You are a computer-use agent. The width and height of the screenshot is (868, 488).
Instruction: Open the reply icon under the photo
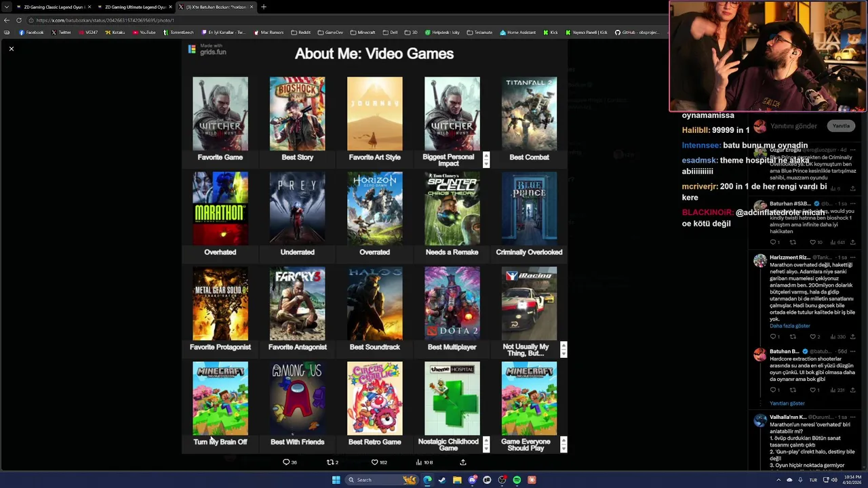click(x=286, y=462)
